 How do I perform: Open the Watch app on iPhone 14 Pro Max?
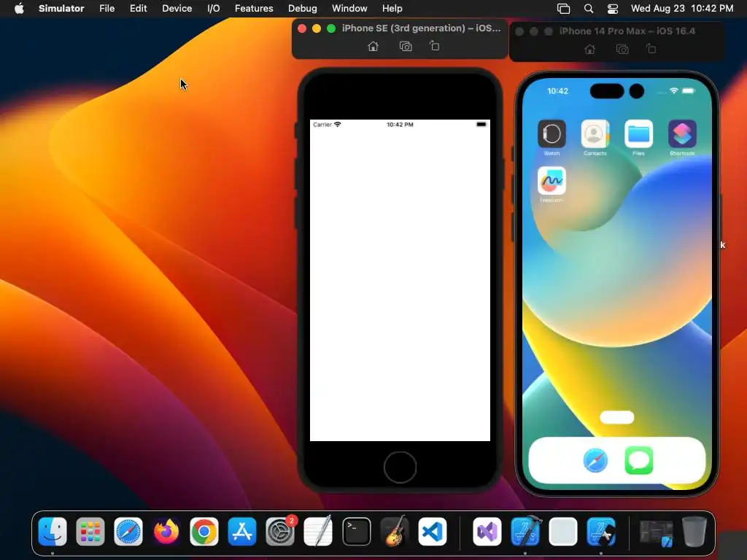pyautogui.click(x=551, y=134)
